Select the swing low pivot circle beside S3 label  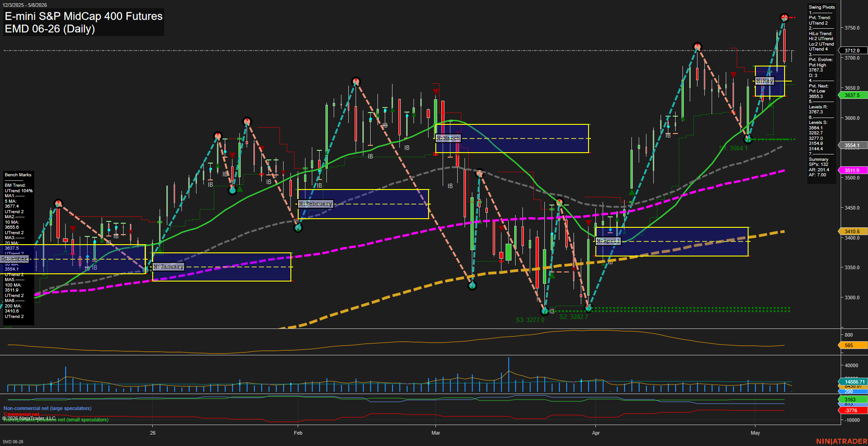pos(544,311)
